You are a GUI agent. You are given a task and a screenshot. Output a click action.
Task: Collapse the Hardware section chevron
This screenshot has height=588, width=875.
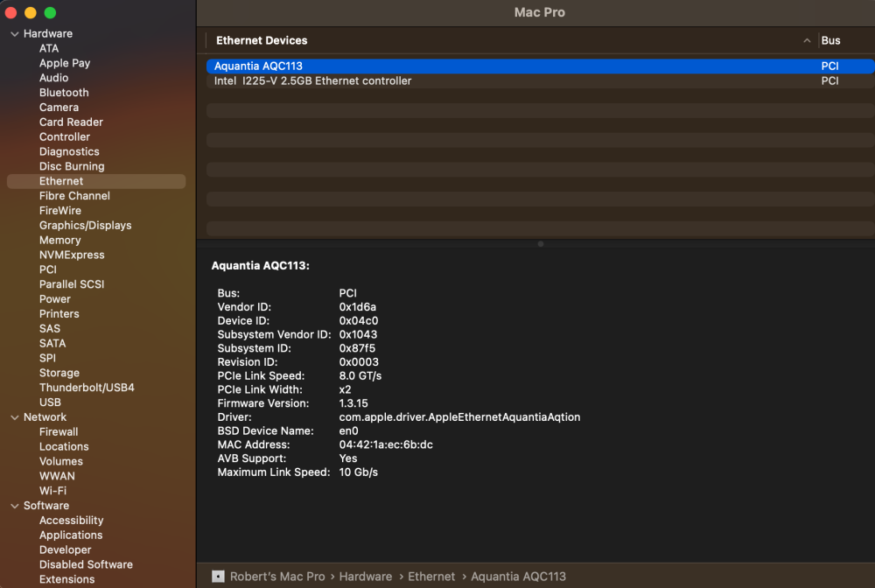[x=15, y=34]
